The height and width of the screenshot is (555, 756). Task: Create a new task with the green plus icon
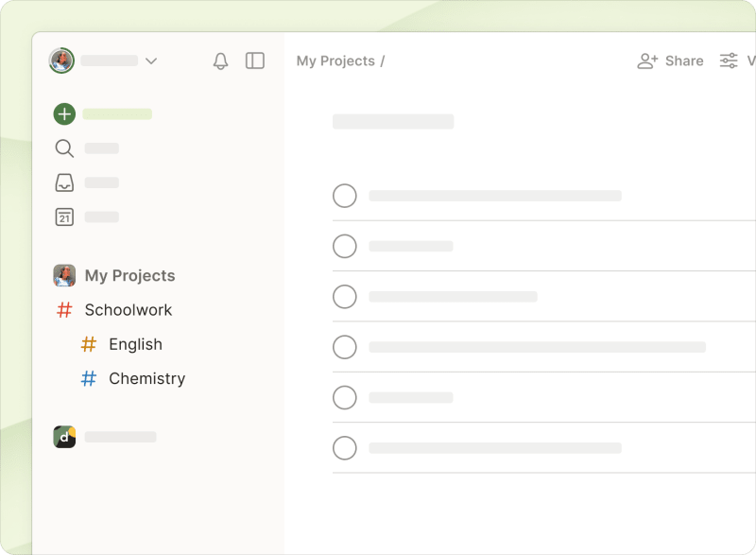[x=63, y=113]
